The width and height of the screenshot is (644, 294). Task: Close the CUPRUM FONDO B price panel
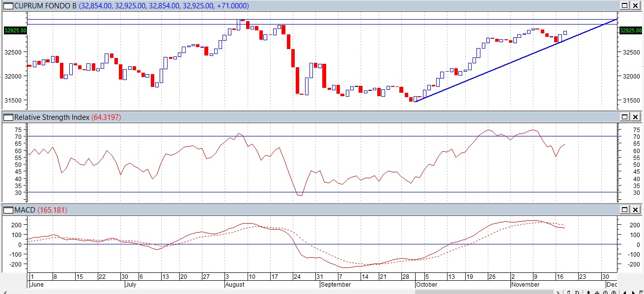click(636, 6)
